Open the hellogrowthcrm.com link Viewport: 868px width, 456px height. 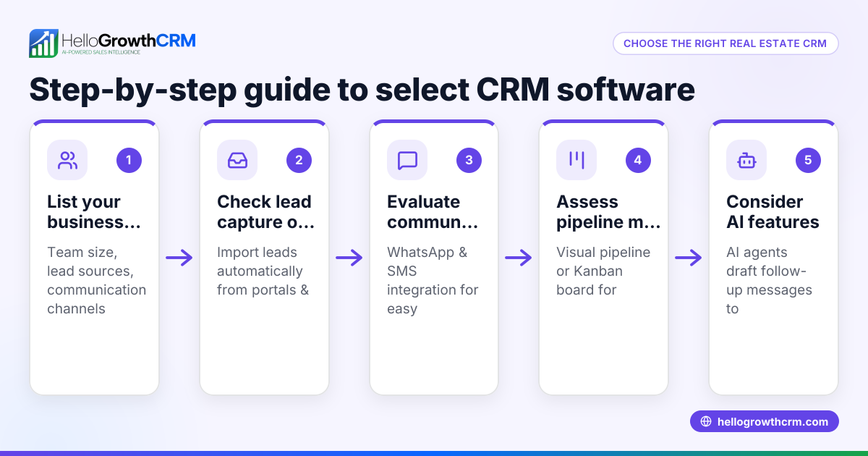(765, 421)
